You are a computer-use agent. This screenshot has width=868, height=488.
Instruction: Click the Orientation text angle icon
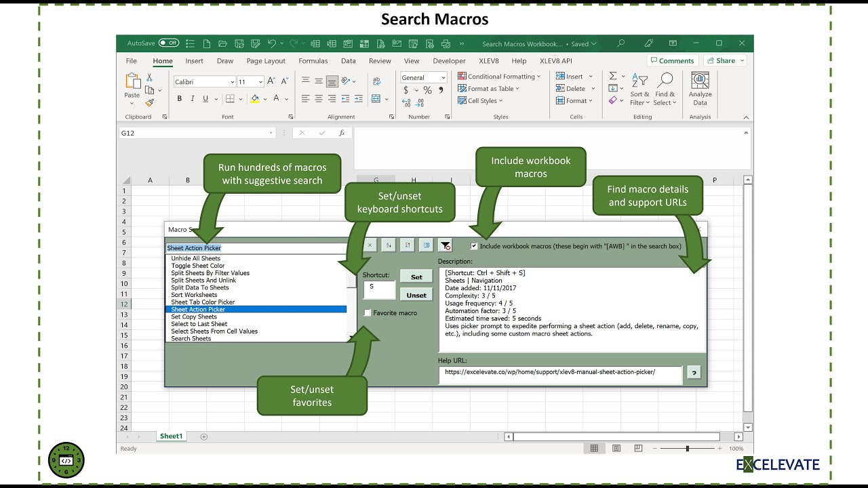click(346, 81)
